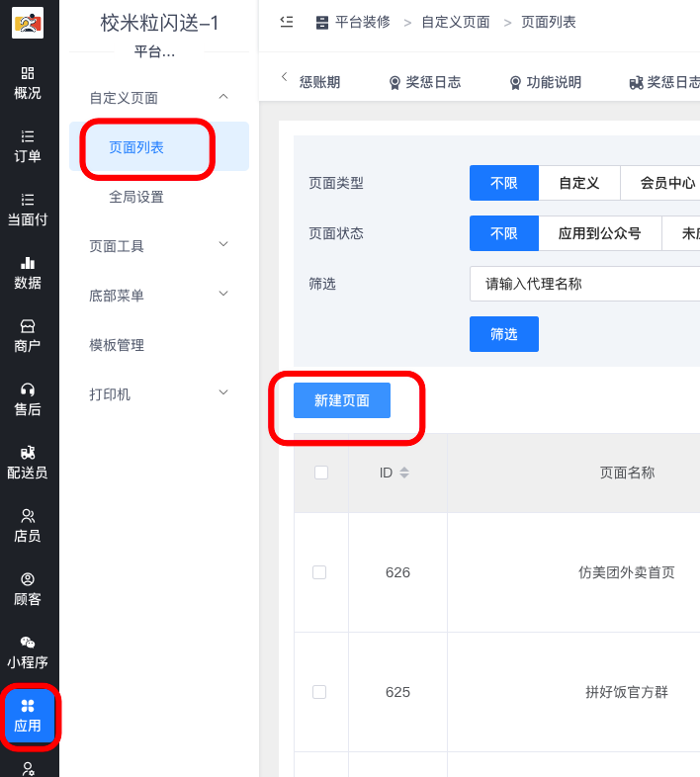700x777 pixels.
Task: Open 当面付 section in sidebar
Action: 28,211
